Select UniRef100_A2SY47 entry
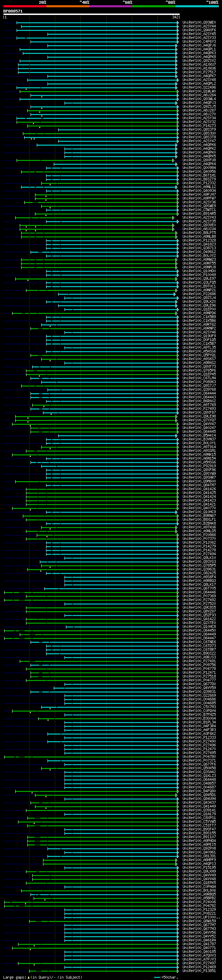 tap(199, 141)
